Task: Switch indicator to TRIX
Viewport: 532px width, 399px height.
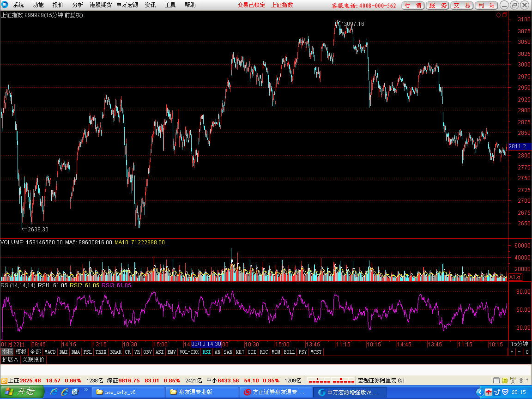Action: coord(101,352)
